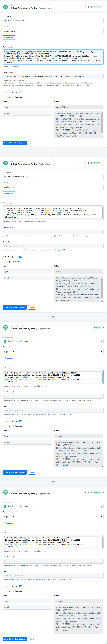Click the Text Formatter app icon of step 5
The width and height of the screenshot is (107, 644).
[x=6, y=327]
